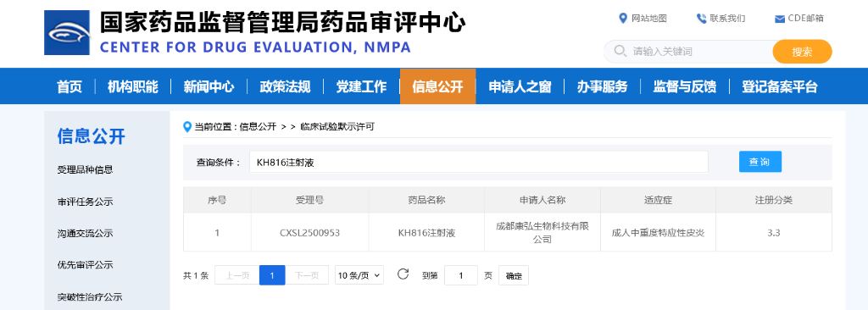Screen dimensions: 868x310
Task: Open 新闻中心 nav item
Action: click(x=209, y=86)
